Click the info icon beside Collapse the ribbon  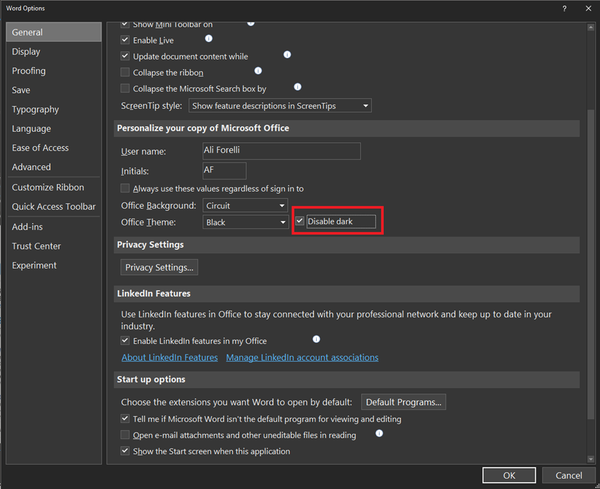tap(258, 71)
